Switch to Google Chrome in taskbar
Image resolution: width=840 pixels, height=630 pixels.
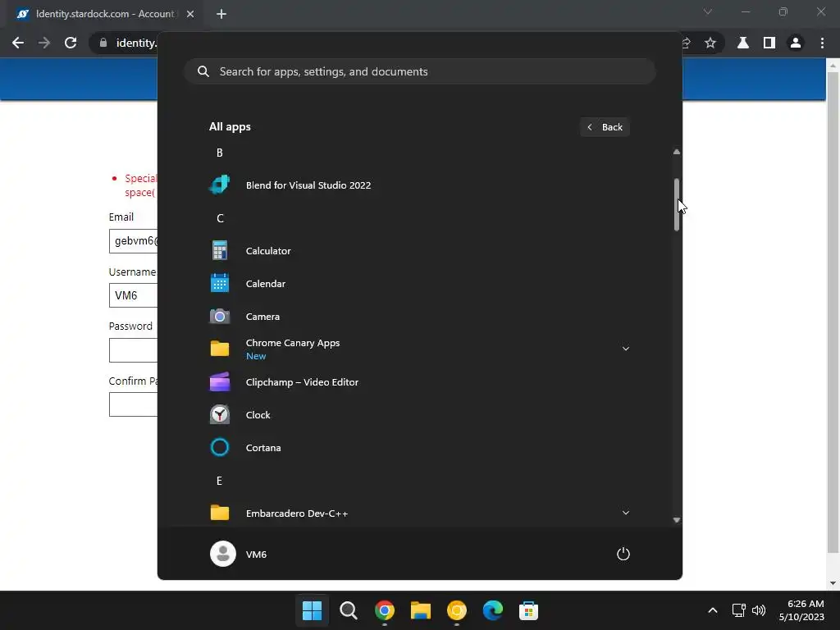[385, 610]
